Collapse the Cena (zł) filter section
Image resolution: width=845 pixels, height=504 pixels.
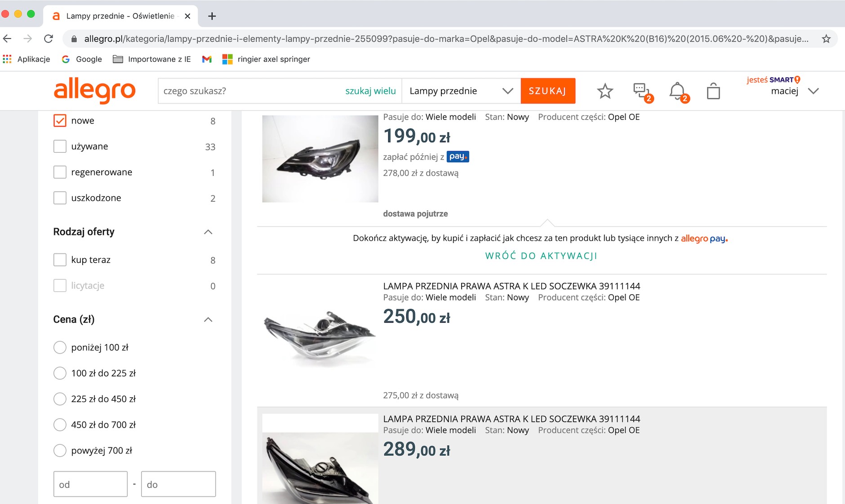(208, 319)
